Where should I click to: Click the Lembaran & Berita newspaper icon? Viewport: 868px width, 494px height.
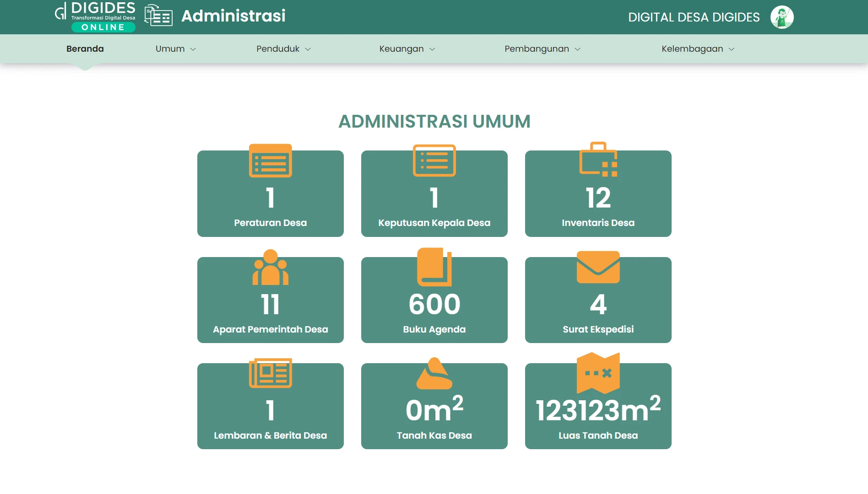click(x=270, y=373)
